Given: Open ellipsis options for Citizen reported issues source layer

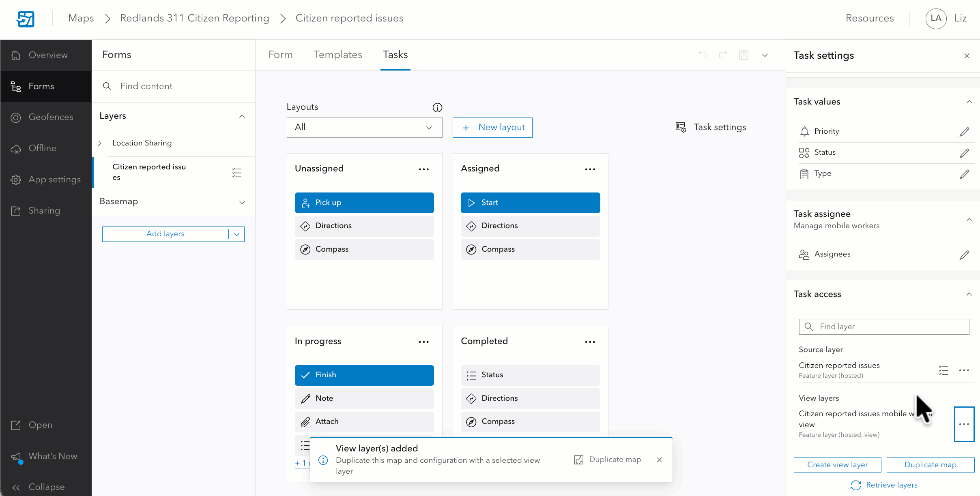Looking at the screenshot, I should (x=964, y=370).
